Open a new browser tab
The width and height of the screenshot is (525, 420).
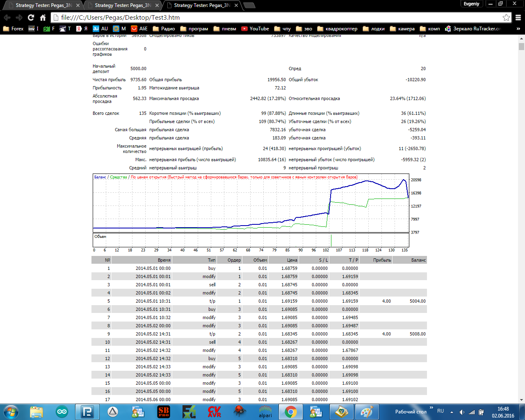(x=249, y=5)
